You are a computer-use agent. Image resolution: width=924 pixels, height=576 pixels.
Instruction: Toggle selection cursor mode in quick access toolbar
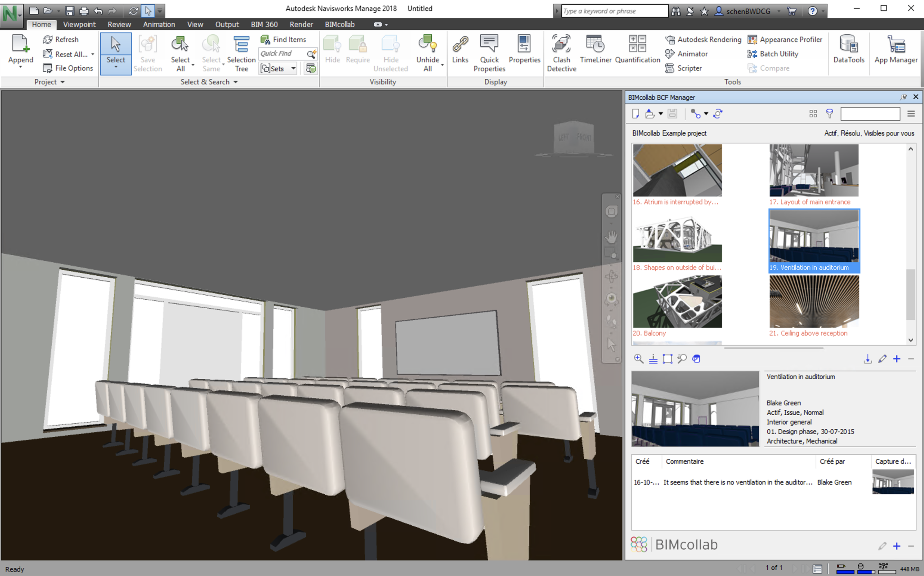148,11
